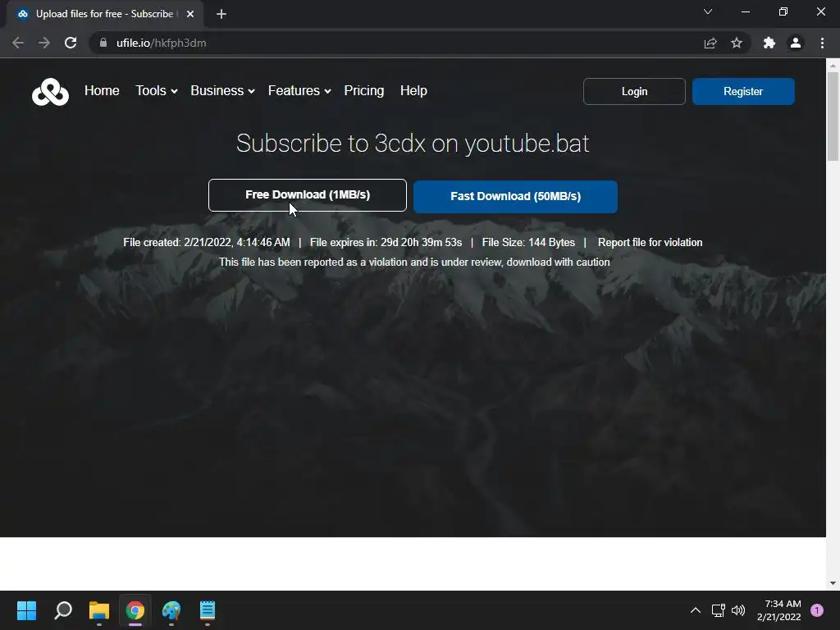Screen dimensions: 840x630
Task: Click File expires in countdown text
Action: coord(386,242)
